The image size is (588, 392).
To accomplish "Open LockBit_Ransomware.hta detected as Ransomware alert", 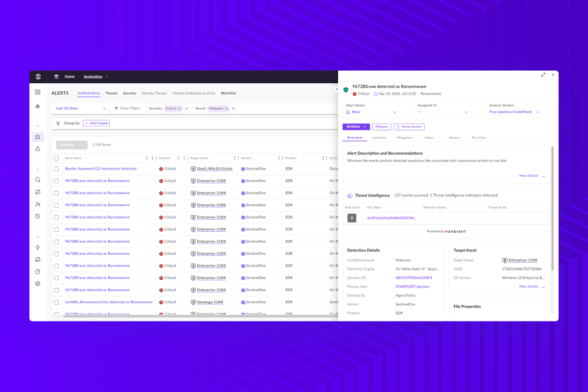I will click(109, 302).
